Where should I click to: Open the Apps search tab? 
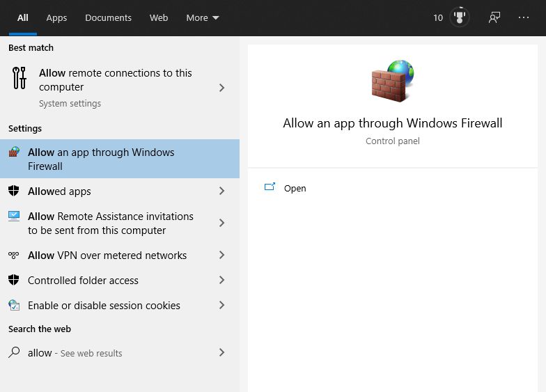point(56,18)
